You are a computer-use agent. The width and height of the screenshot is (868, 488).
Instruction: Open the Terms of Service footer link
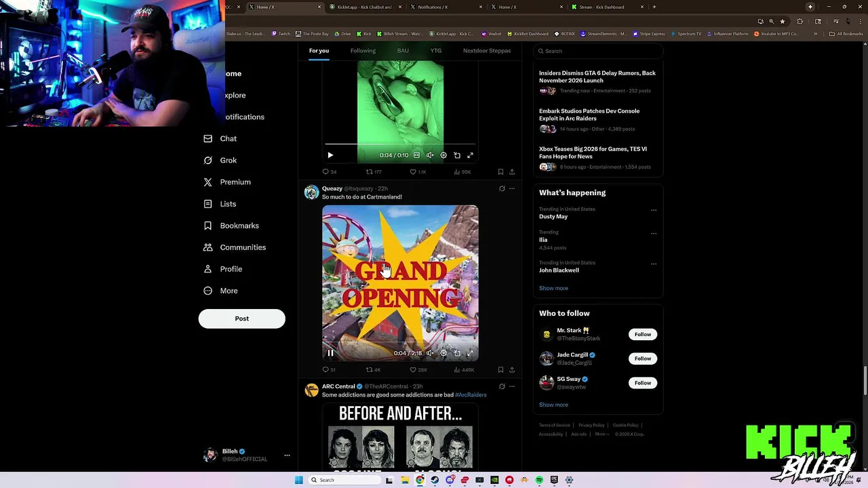(x=555, y=425)
